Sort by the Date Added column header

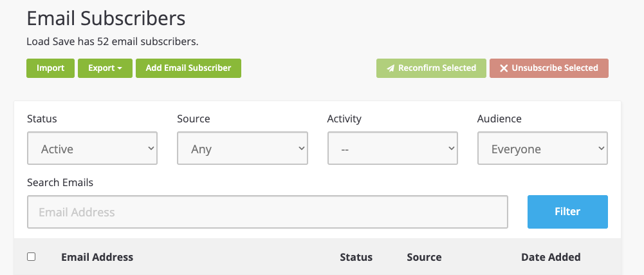551,257
